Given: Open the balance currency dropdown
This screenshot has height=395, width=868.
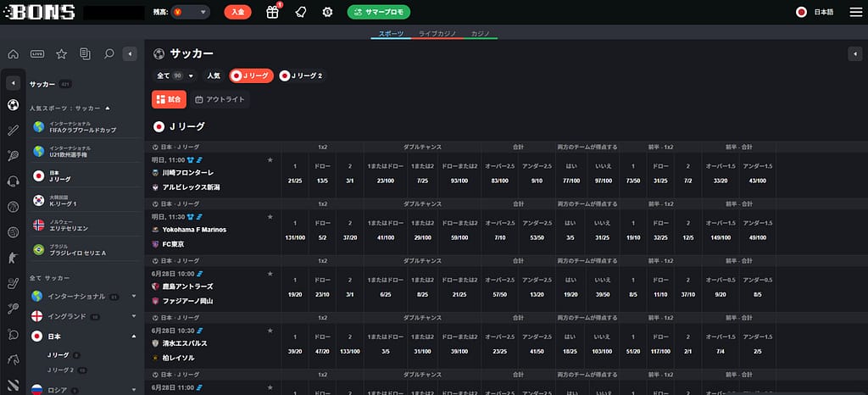Looking at the screenshot, I should point(191,12).
